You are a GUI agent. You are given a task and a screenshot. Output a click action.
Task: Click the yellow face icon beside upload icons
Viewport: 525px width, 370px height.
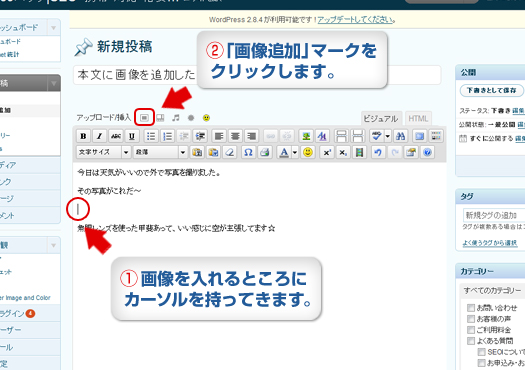tap(206, 118)
